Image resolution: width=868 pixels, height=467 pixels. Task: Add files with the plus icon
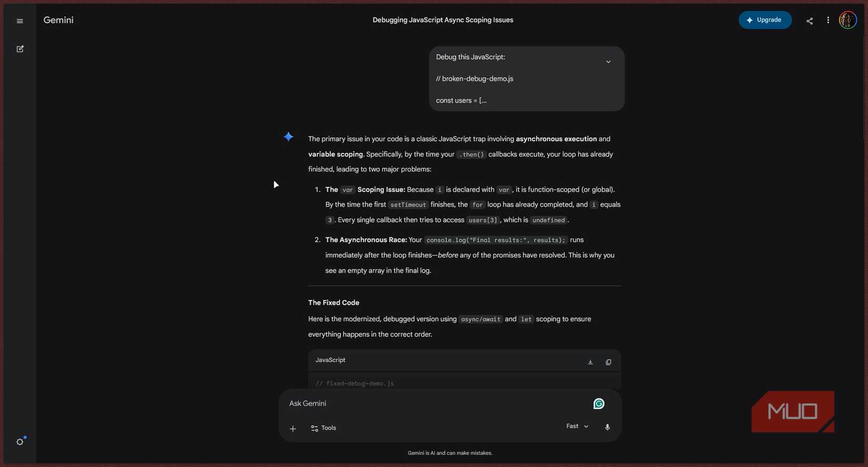coord(293,429)
